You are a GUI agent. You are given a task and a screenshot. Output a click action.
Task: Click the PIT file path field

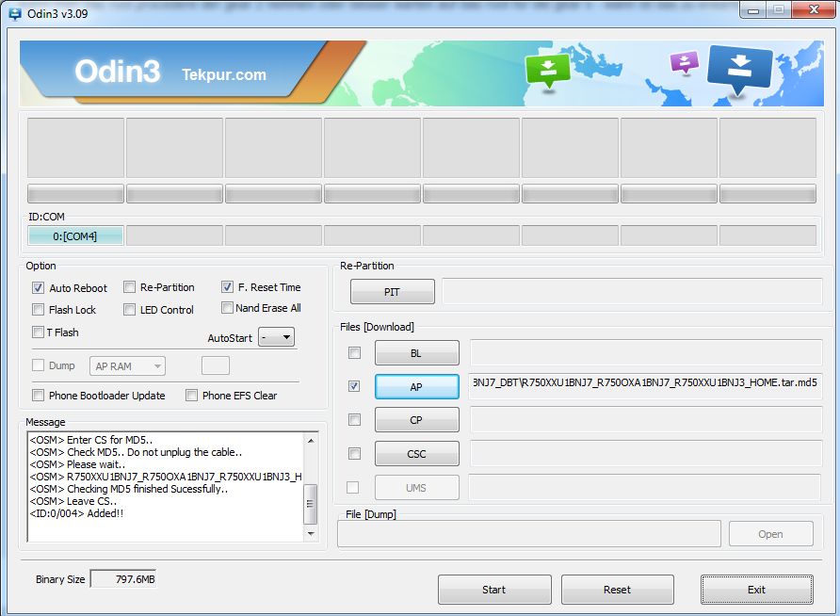click(x=632, y=291)
